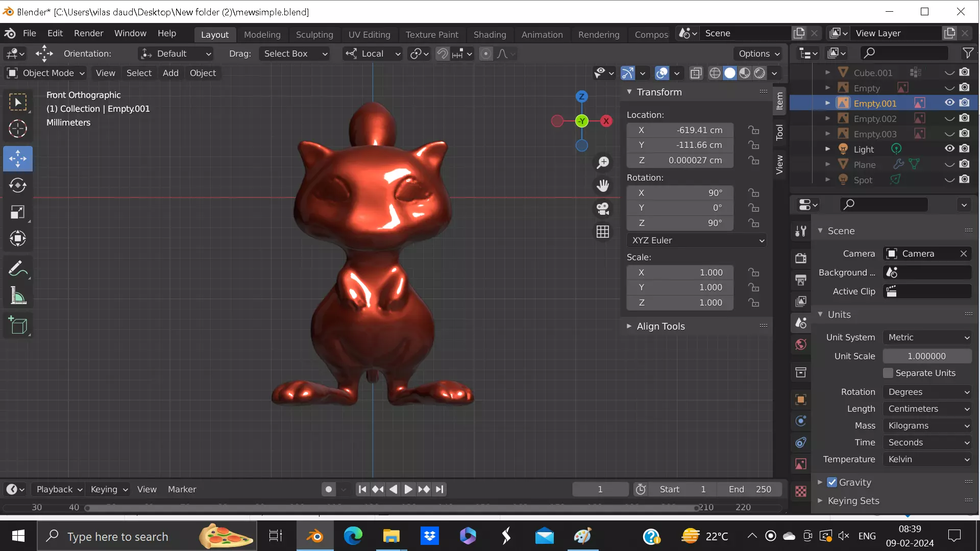Image resolution: width=980 pixels, height=551 pixels.
Task: Open the Length Centimeters dropdown
Action: (927, 409)
